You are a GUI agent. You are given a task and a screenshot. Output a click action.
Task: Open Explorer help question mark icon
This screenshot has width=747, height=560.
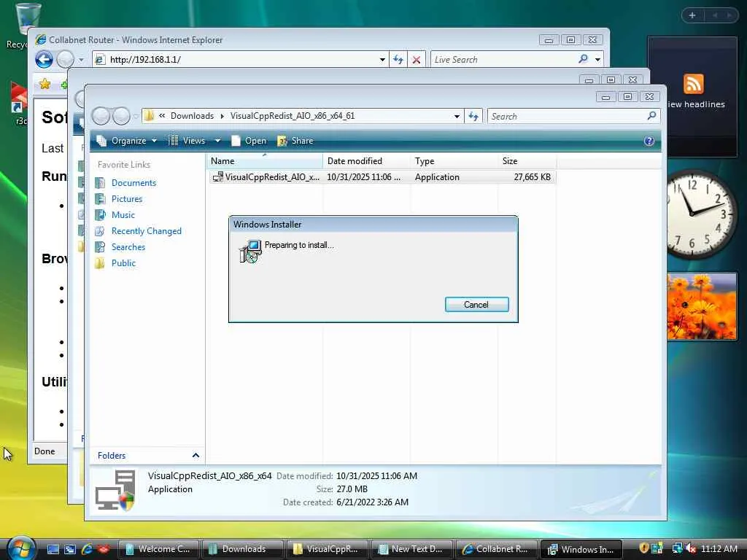649,141
